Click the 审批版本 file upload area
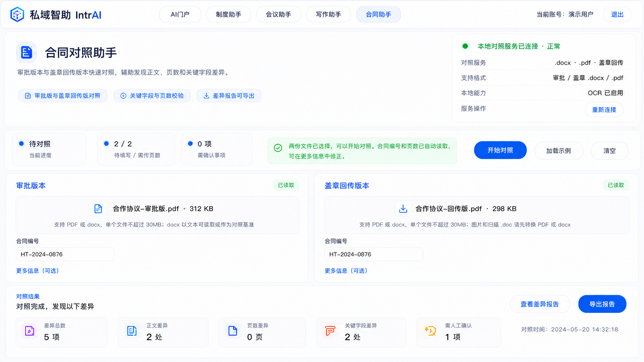Screen dimensions: 644x362 click(x=157, y=215)
